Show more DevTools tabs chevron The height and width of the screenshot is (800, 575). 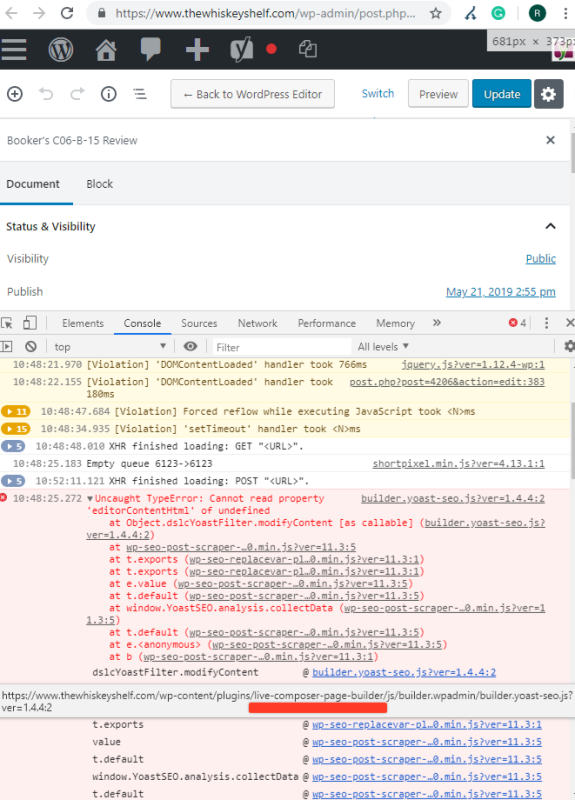click(x=437, y=323)
